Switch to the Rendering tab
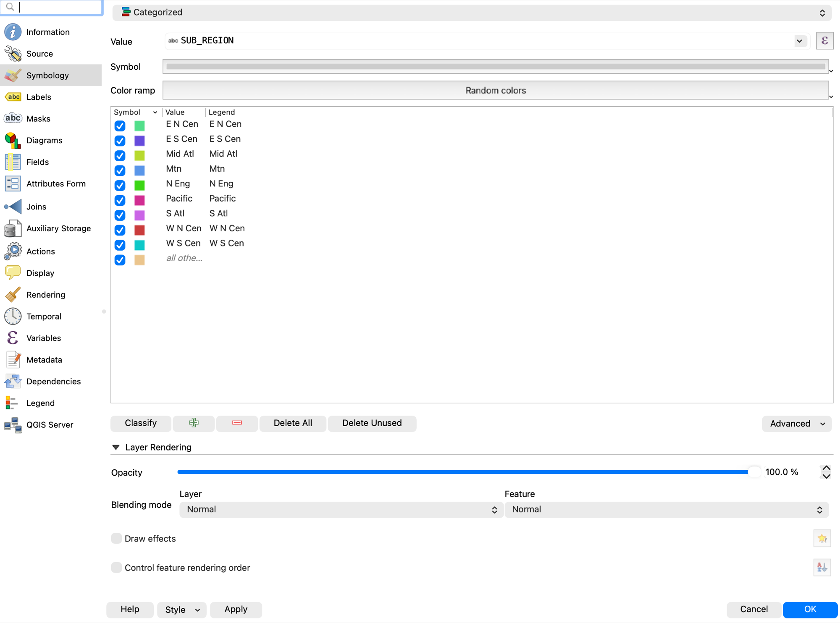Screen dimensions: 840x623 tap(51, 295)
